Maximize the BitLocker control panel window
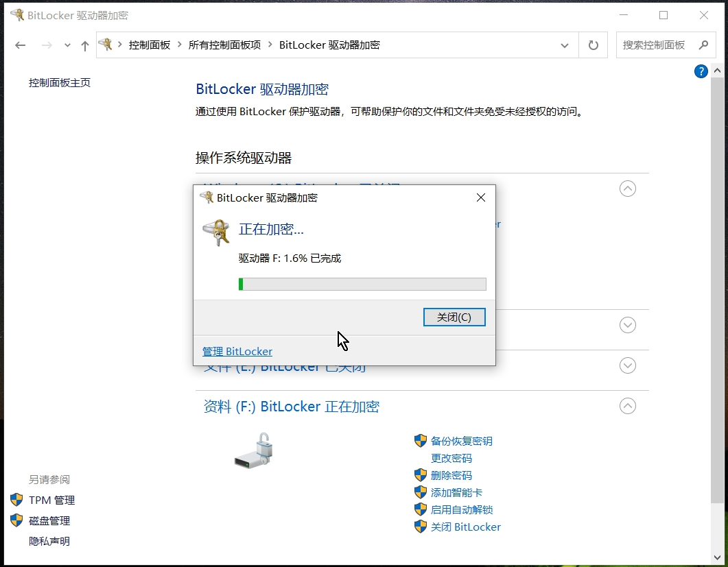 [x=664, y=15]
